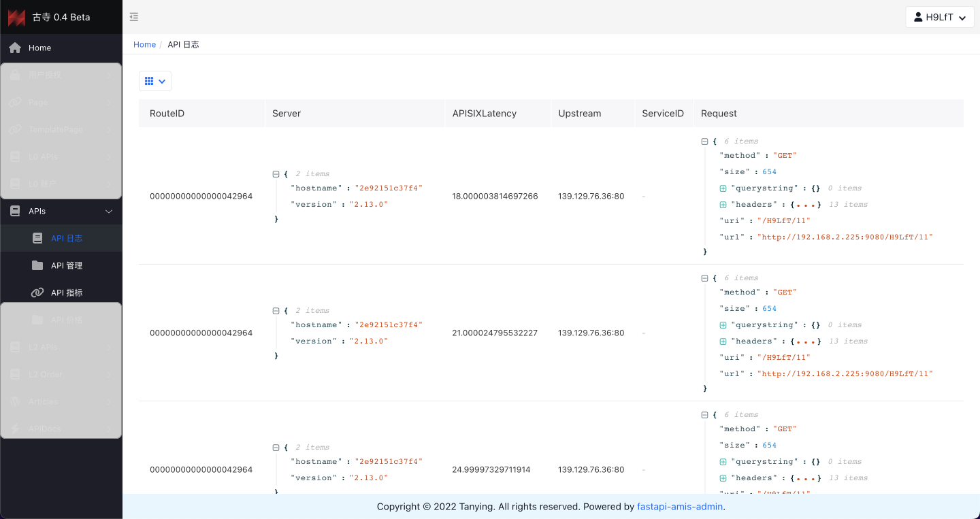Click the link icon beside API 指标

38,292
